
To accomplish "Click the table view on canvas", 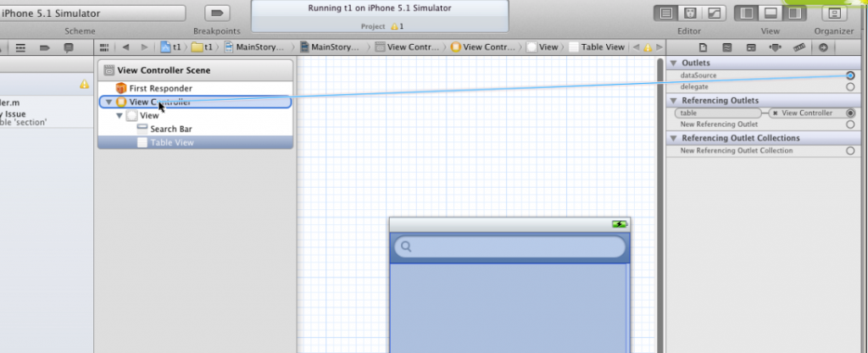I will point(509,308).
